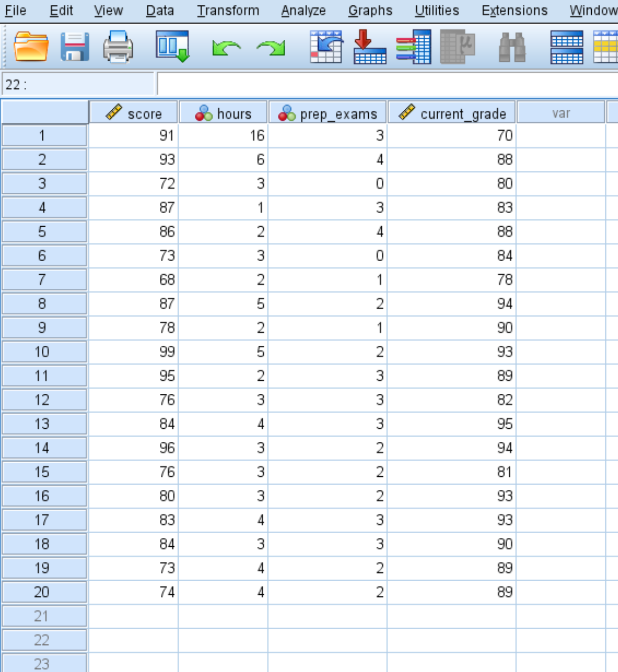Open data document folder icon
618x672 pixels.
point(31,47)
